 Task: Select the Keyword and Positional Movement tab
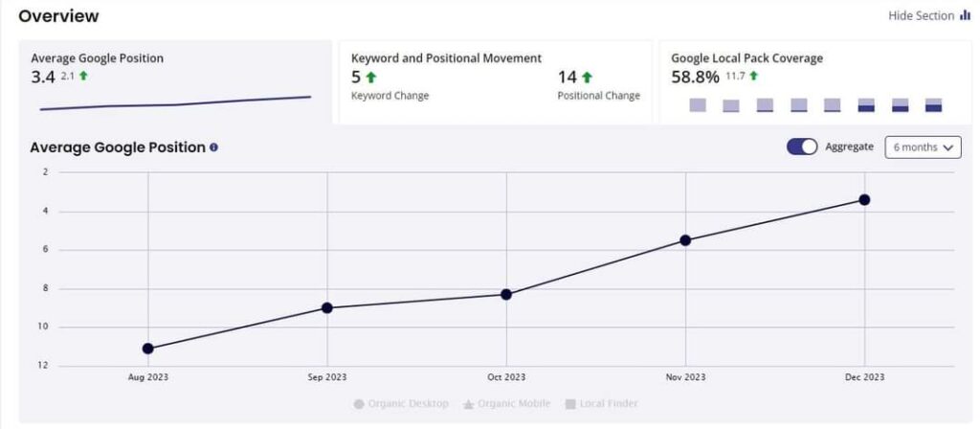click(x=495, y=81)
